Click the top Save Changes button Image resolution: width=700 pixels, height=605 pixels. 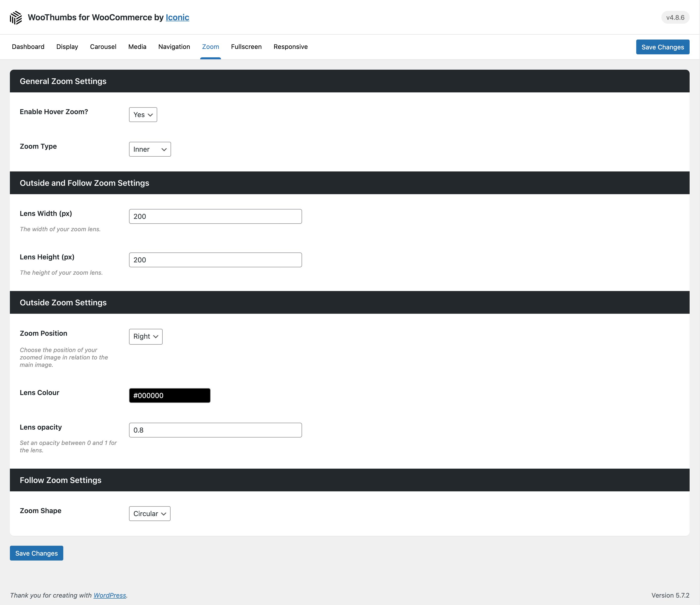click(x=662, y=47)
